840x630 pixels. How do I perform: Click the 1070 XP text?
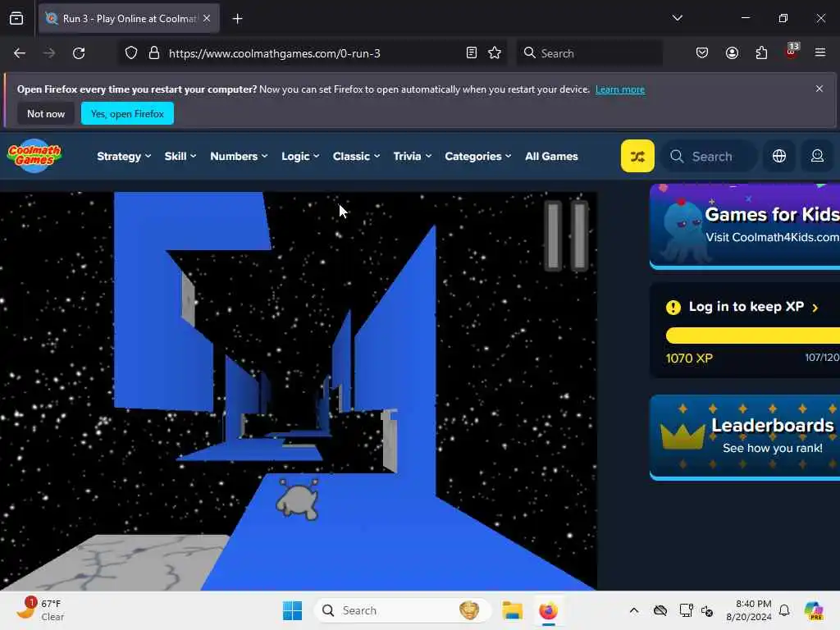[x=689, y=358]
